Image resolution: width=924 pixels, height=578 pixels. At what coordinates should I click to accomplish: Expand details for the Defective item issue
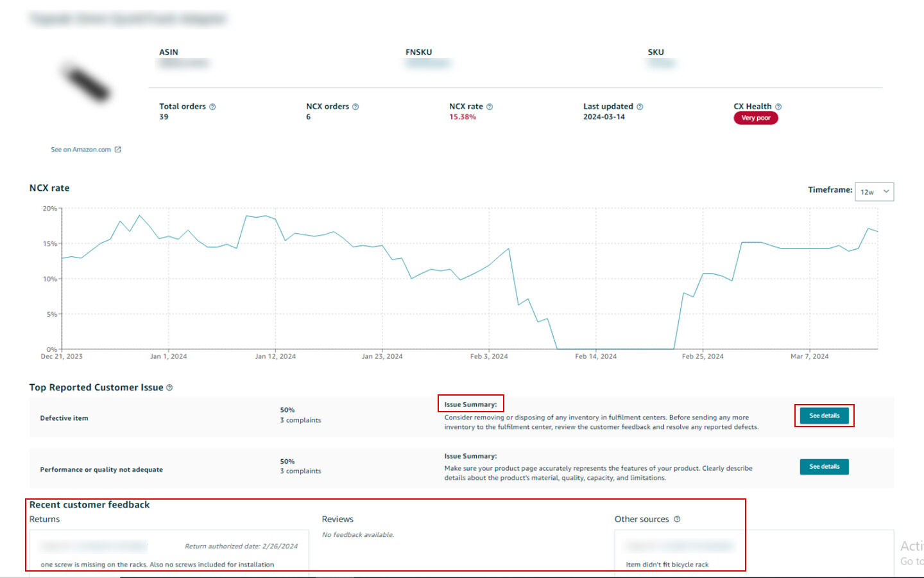[x=824, y=416]
